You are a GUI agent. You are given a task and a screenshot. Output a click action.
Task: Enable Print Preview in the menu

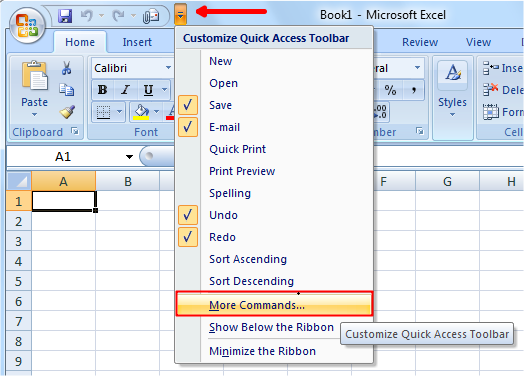[274, 171]
